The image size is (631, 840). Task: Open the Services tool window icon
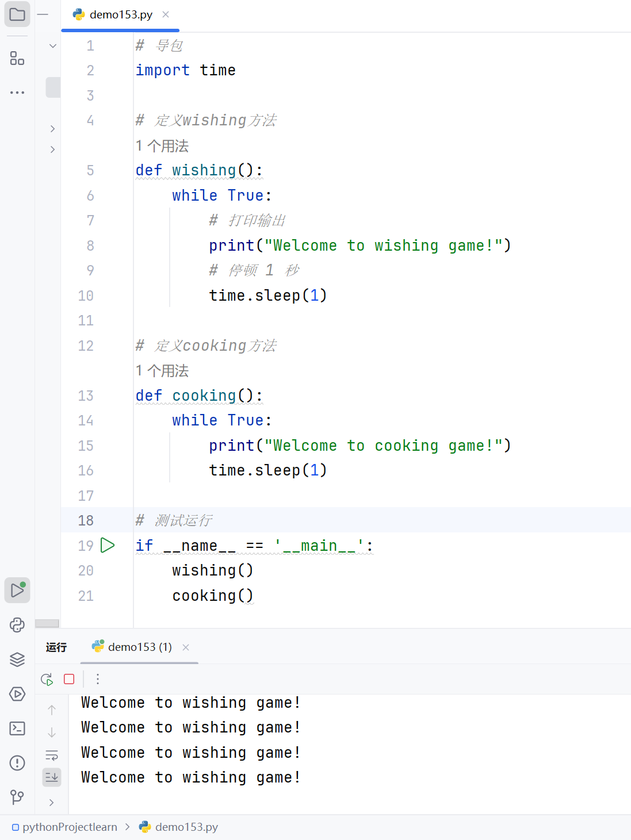click(17, 694)
